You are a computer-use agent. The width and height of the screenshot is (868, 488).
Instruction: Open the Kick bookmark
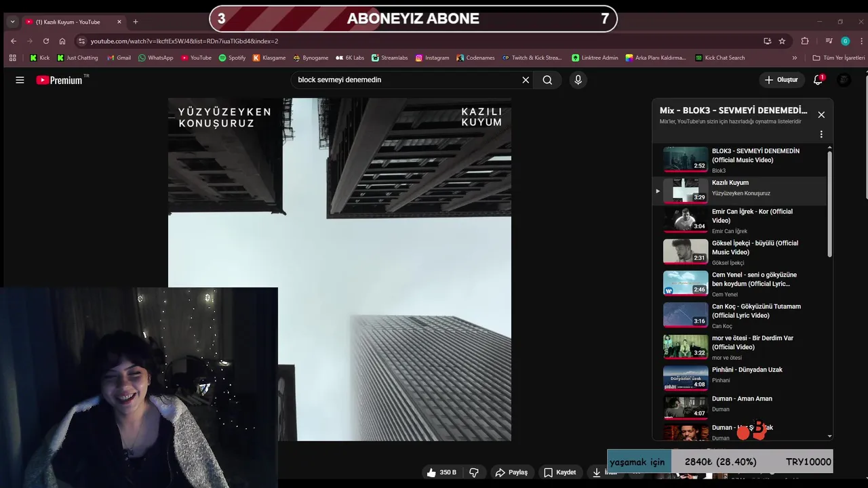pos(39,58)
